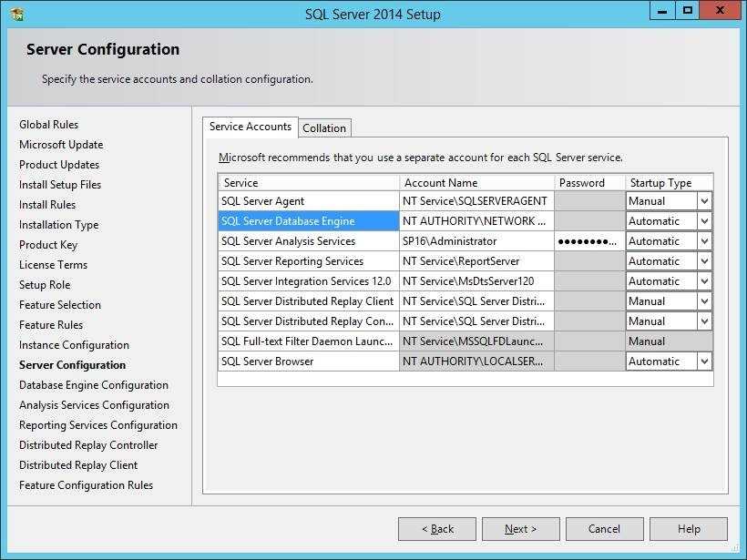Viewport: 747px width, 560px height.
Task: Cancel the SQL Server setup
Action: (x=605, y=529)
